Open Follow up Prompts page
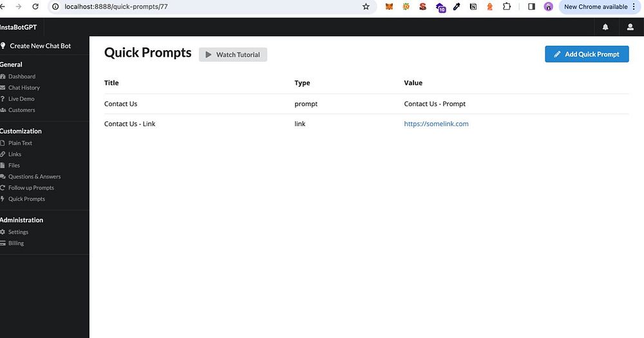644x338 pixels. click(31, 188)
